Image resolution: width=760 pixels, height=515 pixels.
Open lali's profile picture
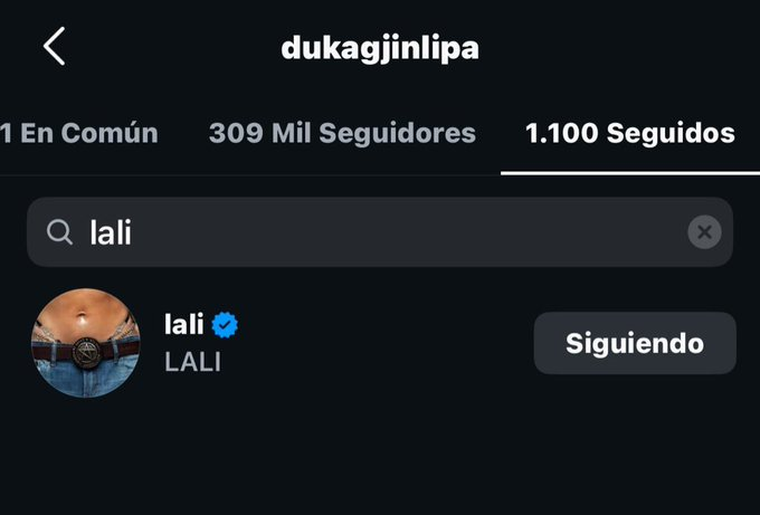coord(85,343)
